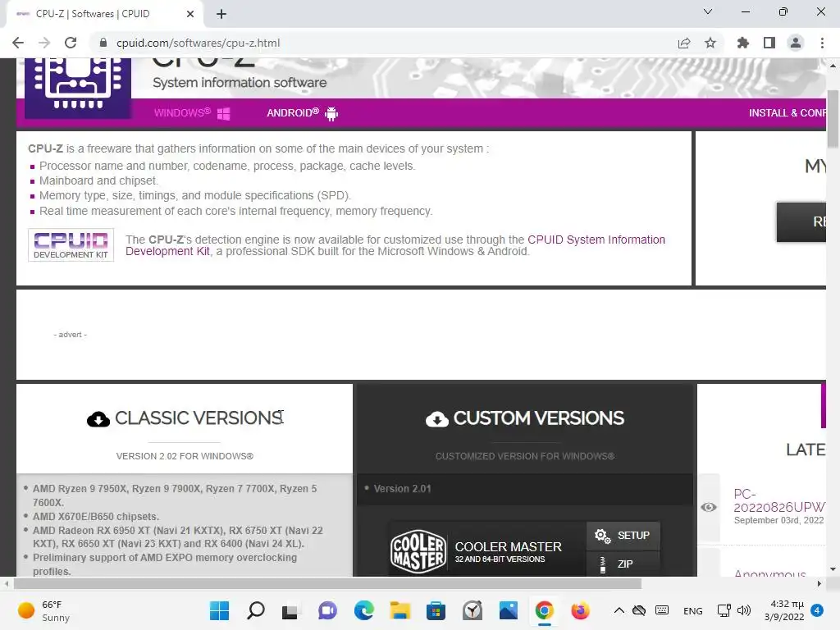Open the Windows Start menu
Image resolution: width=840 pixels, height=630 pixels.
[219, 610]
